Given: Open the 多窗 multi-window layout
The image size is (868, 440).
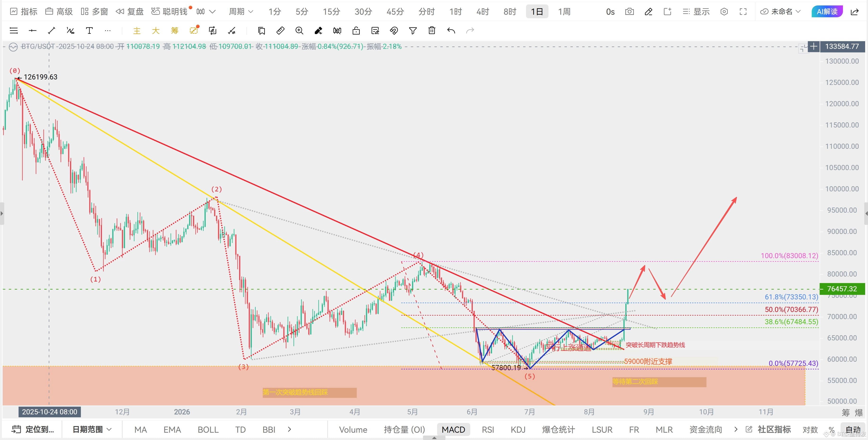Looking at the screenshot, I should (x=94, y=12).
